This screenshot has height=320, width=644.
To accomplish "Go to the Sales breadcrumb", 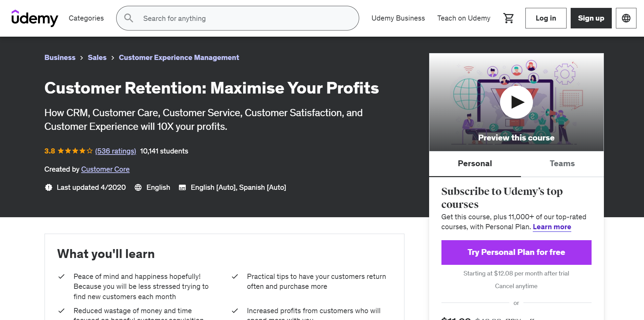I will point(97,58).
